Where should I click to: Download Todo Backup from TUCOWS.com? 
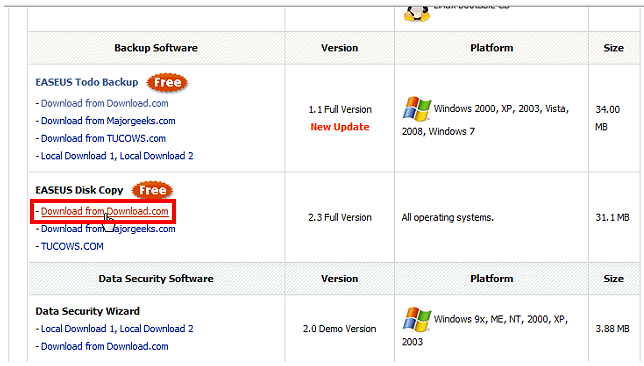(104, 138)
